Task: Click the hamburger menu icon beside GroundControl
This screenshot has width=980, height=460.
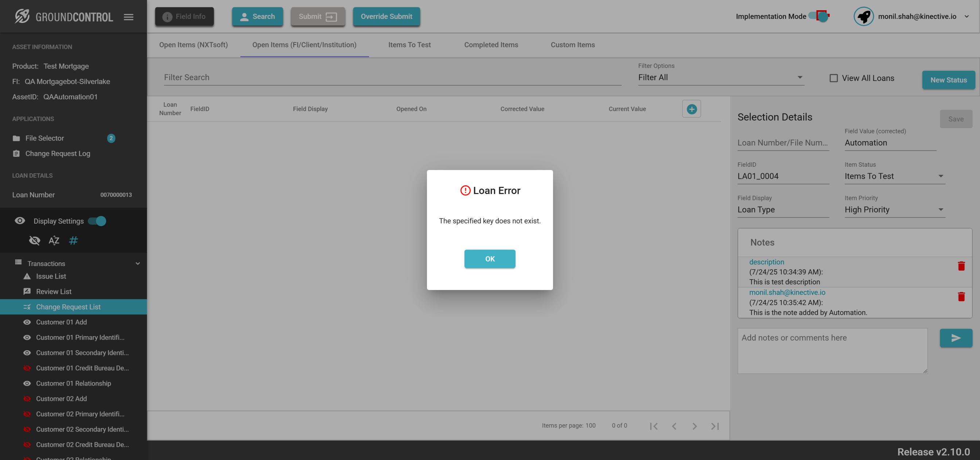Action: tap(129, 17)
